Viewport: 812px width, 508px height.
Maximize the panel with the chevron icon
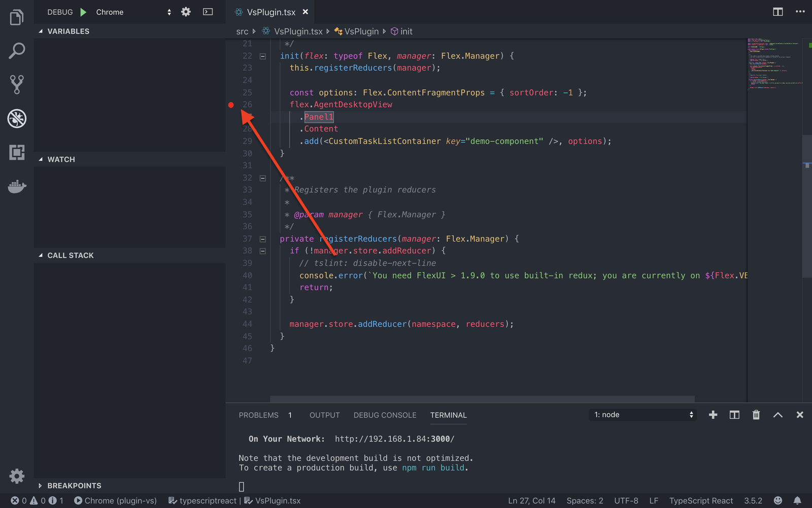pyautogui.click(x=777, y=415)
